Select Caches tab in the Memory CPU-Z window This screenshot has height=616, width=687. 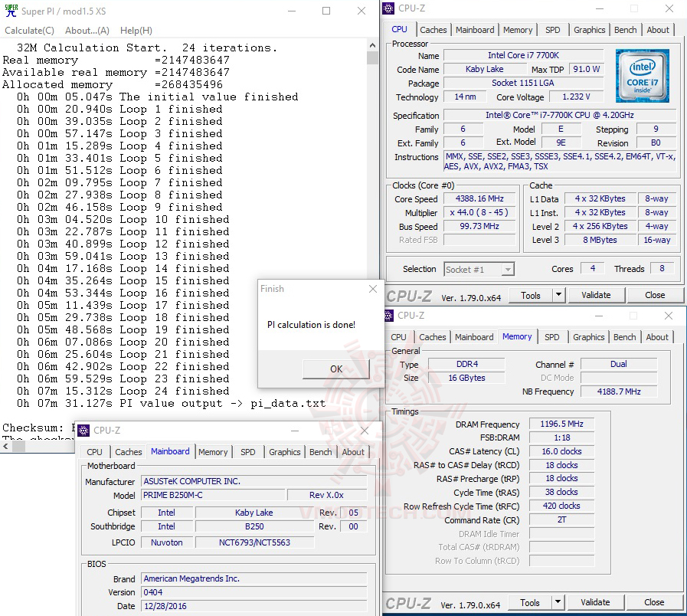433,337
